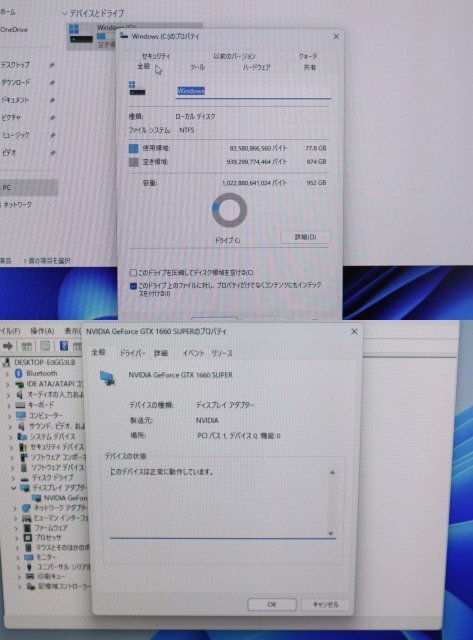Viewport: 473px width, 640px height.
Task: Click キャンセル in NVIDIA properties dialog
Action: (326, 604)
